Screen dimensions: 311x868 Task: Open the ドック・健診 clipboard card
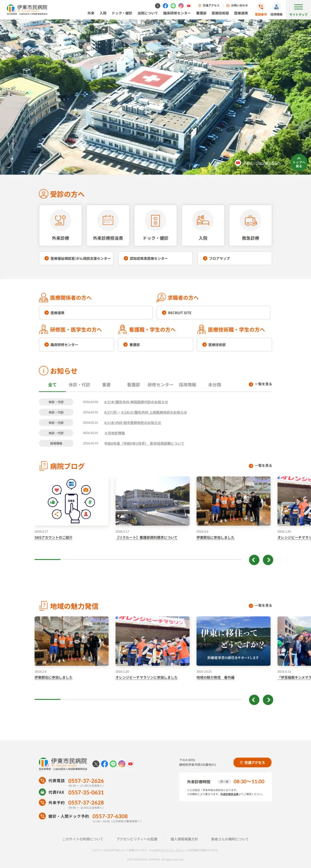point(155,225)
